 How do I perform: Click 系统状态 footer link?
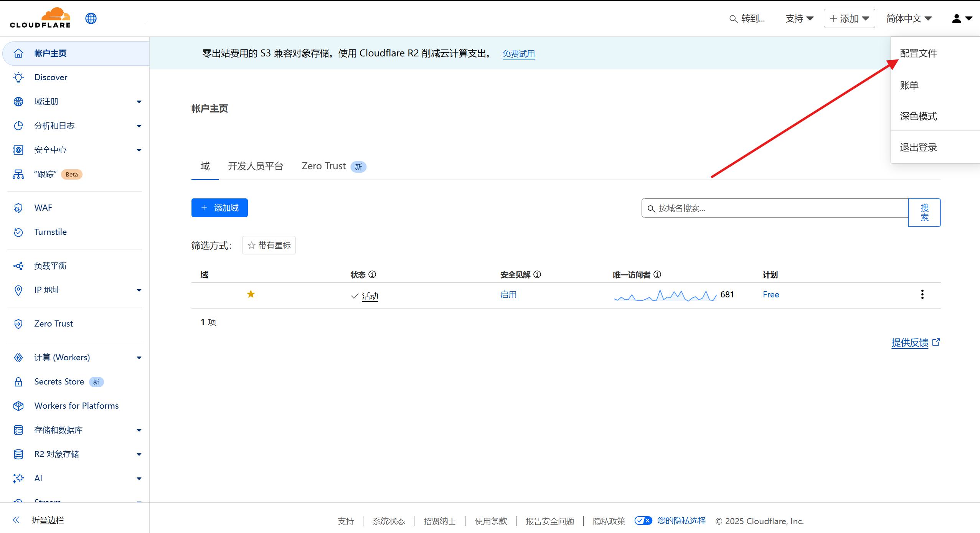pyautogui.click(x=389, y=521)
